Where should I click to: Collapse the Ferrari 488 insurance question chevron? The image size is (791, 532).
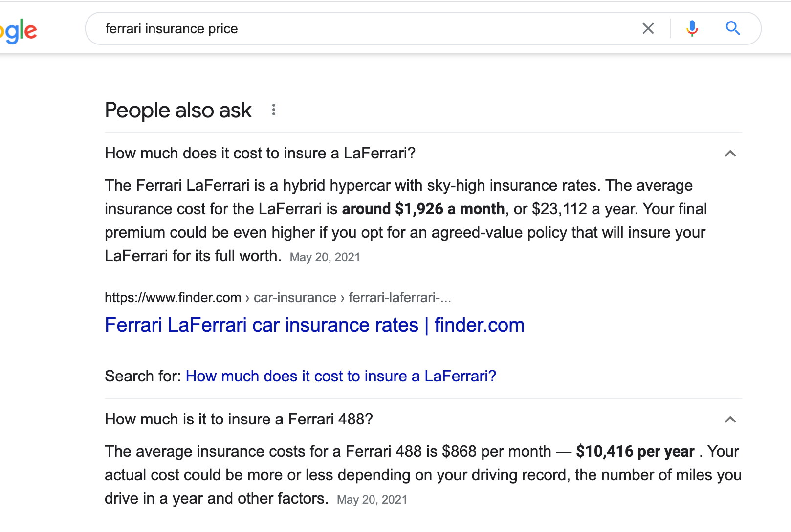[730, 420]
